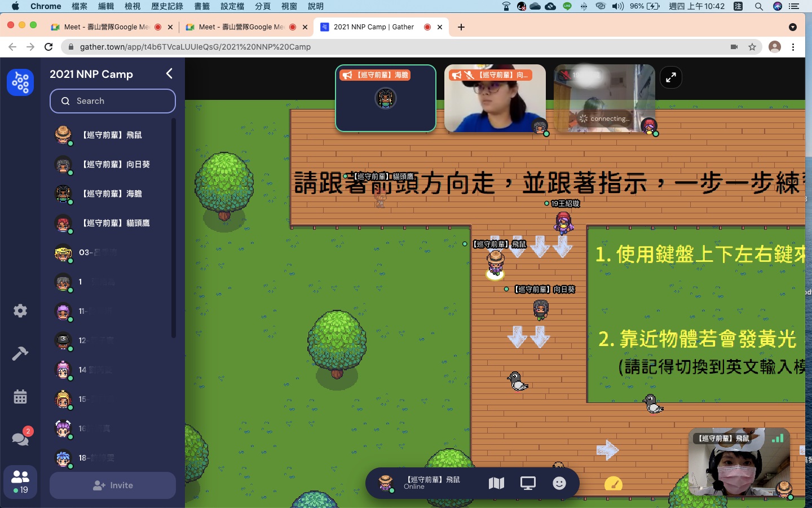812x508 pixels.
Task: Click own 飛鼠 camera preview
Action: click(739, 462)
